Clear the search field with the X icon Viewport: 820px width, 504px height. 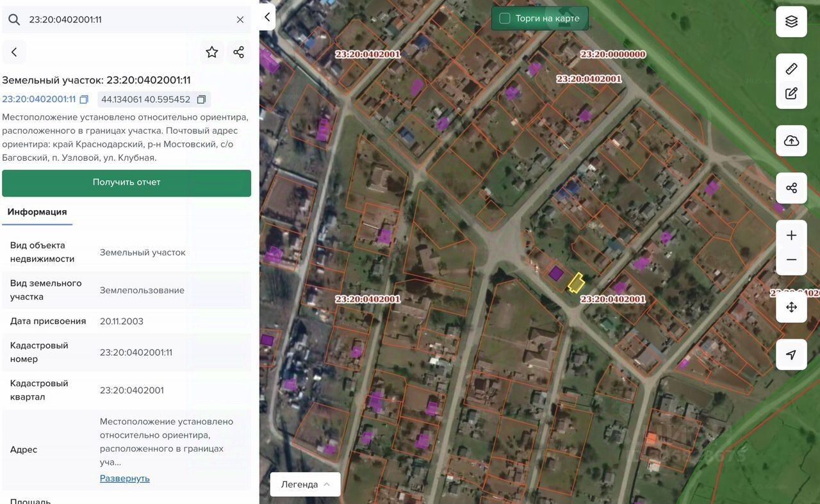point(240,20)
